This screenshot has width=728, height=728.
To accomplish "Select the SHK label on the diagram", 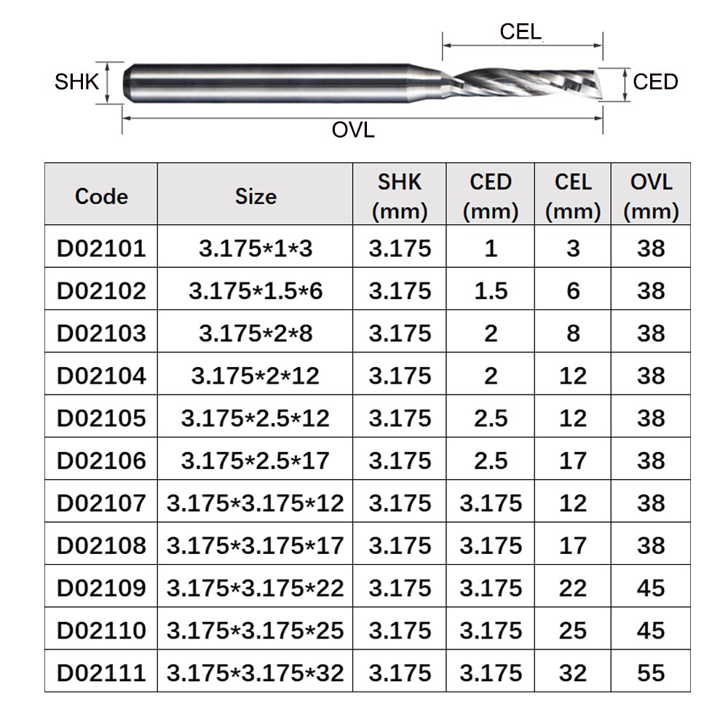I will (x=76, y=82).
